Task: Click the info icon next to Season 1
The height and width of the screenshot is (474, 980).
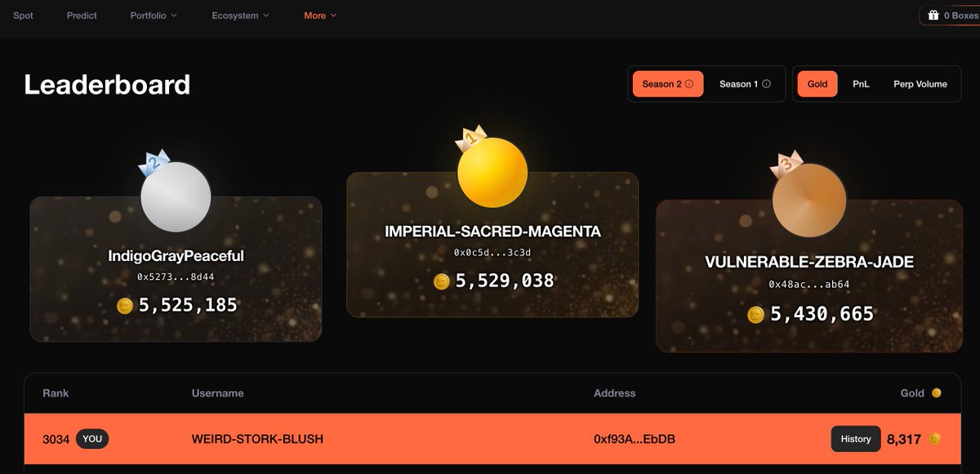Action: tap(766, 84)
